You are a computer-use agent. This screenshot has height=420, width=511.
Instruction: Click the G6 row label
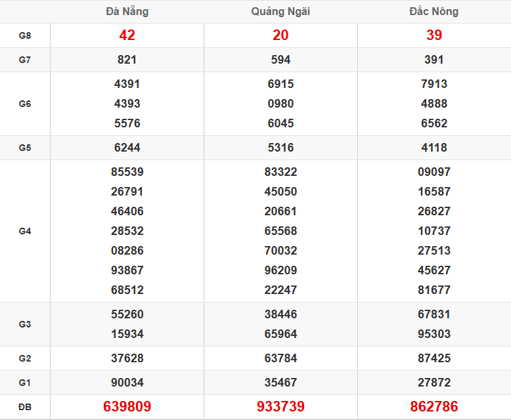(25, 104)
